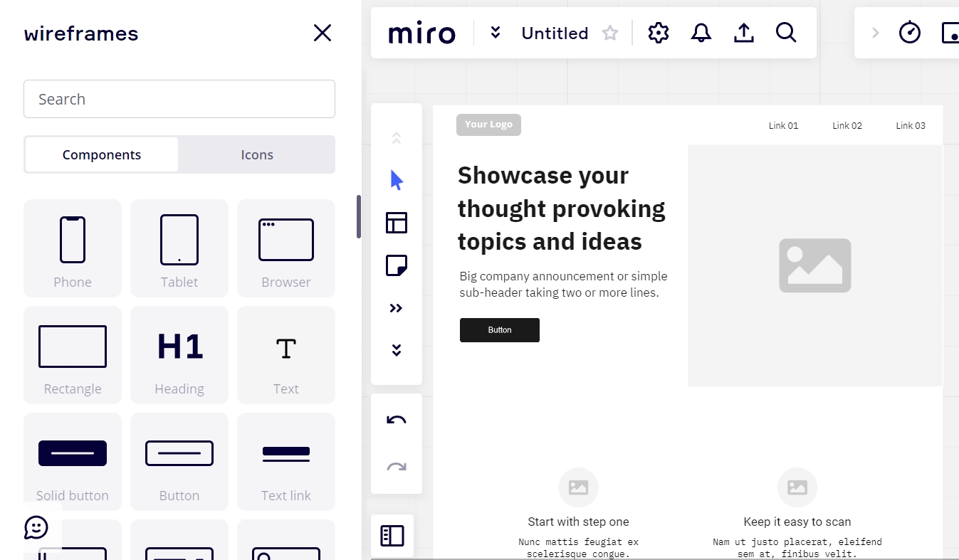This screenshot has width=959, height=560.
Task: Choose the Select cursor tool
Action: [397, 180]
